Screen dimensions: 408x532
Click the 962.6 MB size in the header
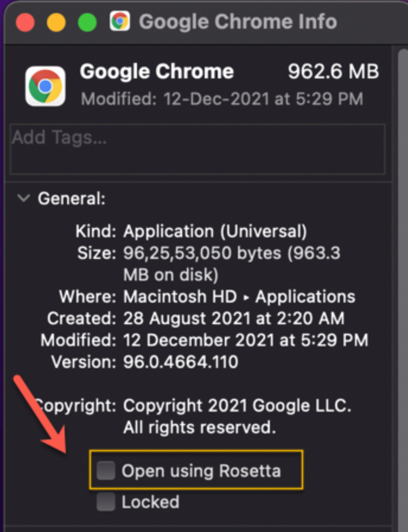333,72
